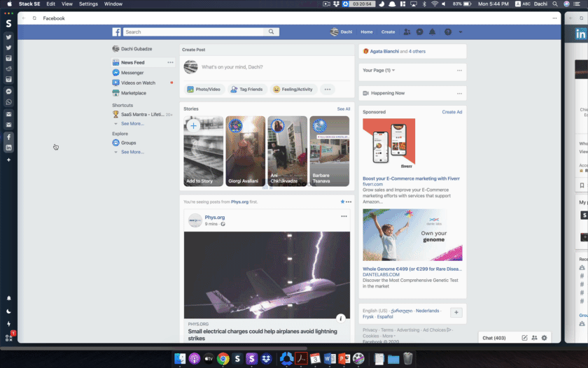Click Create Ad link
Image resolution: width=588 pixels, height=368 pixels.
[x=452, y=112]
